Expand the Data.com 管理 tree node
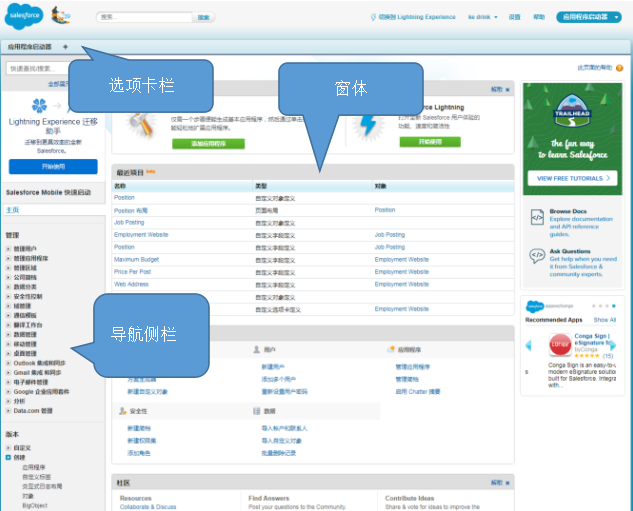 click(x=8, y=411)
